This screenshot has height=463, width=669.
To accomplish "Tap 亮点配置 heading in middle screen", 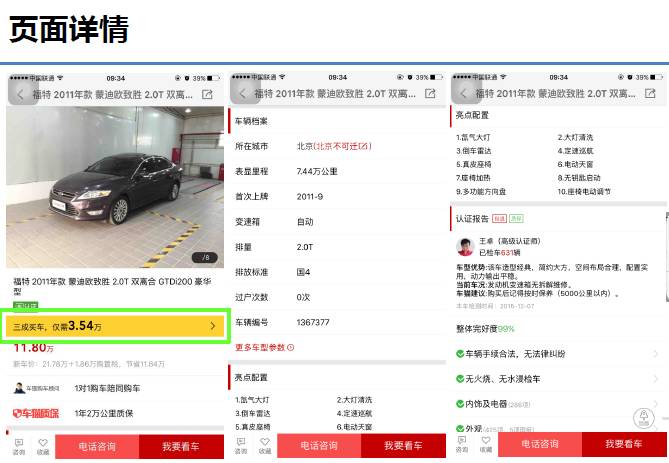I will coord(251,377).
